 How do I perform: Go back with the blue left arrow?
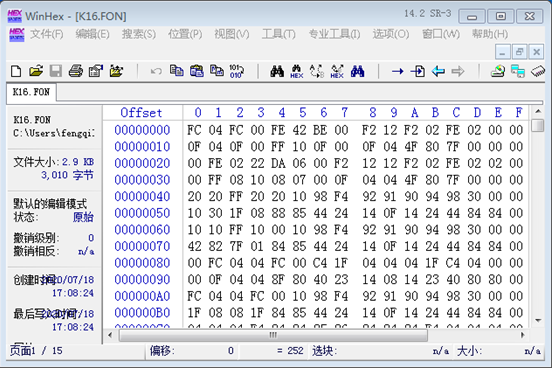[x=438, y=71]
